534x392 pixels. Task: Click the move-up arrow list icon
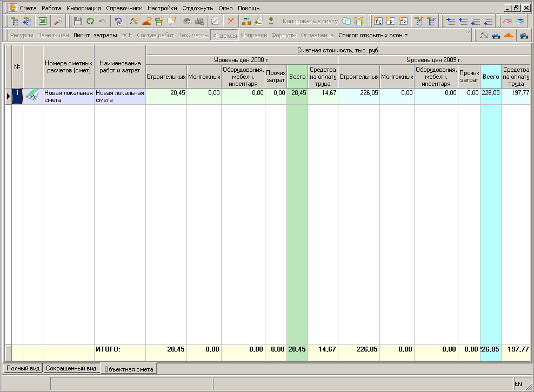463,21
